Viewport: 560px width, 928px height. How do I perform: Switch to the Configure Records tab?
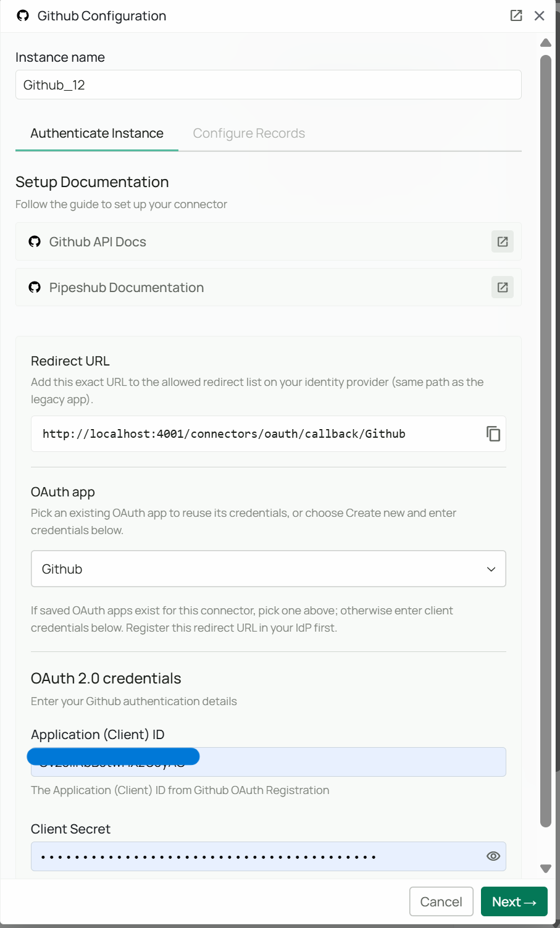249,133
